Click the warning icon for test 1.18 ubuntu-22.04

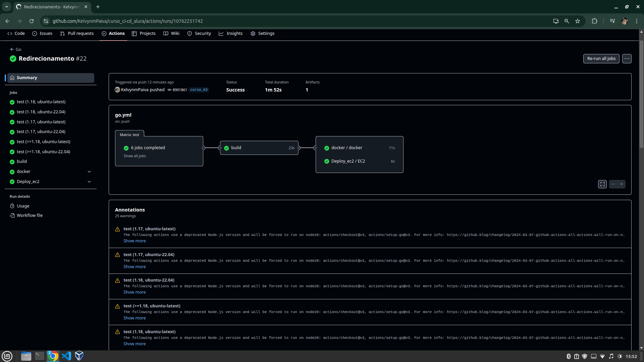pyautogui.click(x=117, y=280)
